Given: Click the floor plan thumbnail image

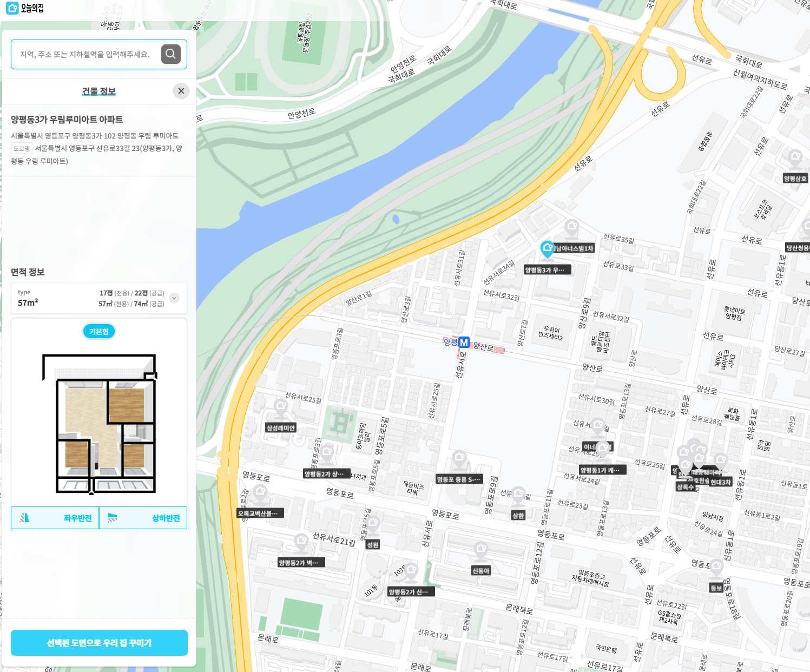Looking at the screenshot, I should (100, 424).
